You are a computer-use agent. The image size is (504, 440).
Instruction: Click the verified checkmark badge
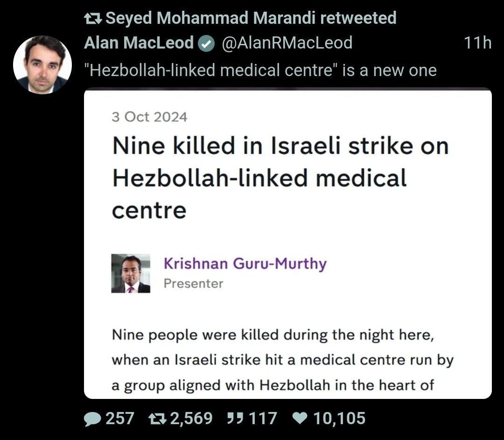click(x=206, y=43)
